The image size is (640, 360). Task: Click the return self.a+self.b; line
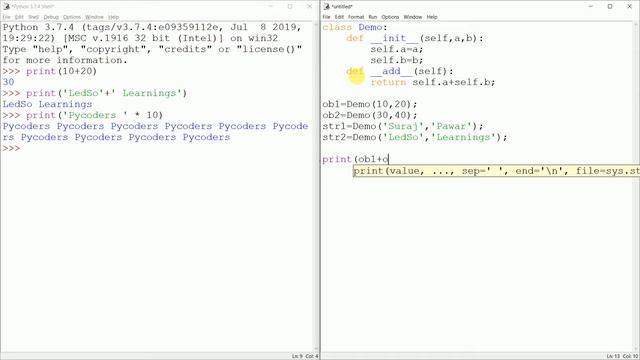point(433,82)
